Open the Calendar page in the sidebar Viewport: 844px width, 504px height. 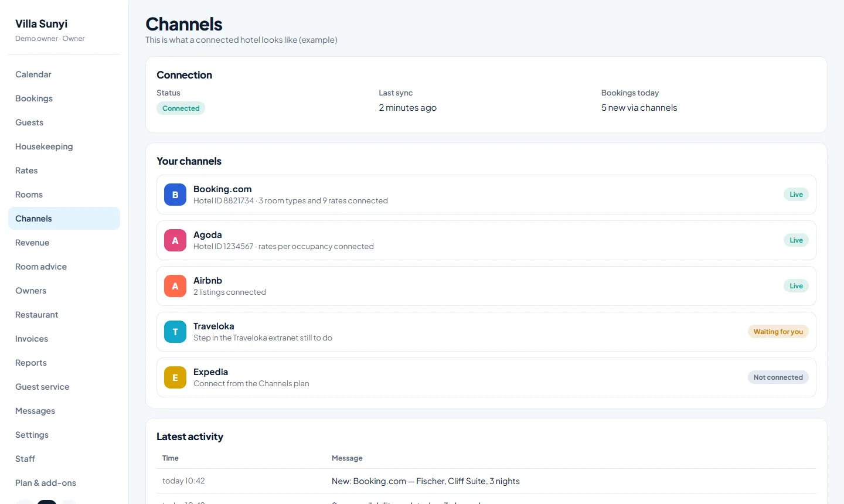64,74
